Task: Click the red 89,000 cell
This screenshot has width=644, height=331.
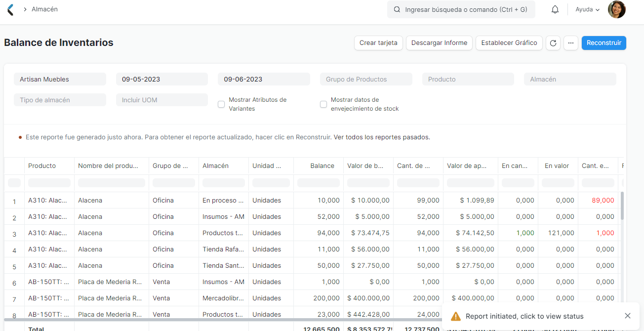Action: tap(598, 200)
